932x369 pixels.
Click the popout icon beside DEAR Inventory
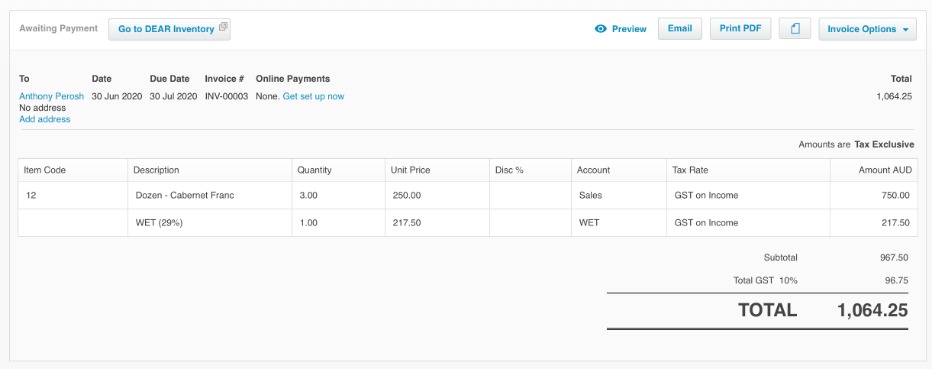tap(223, 27)
